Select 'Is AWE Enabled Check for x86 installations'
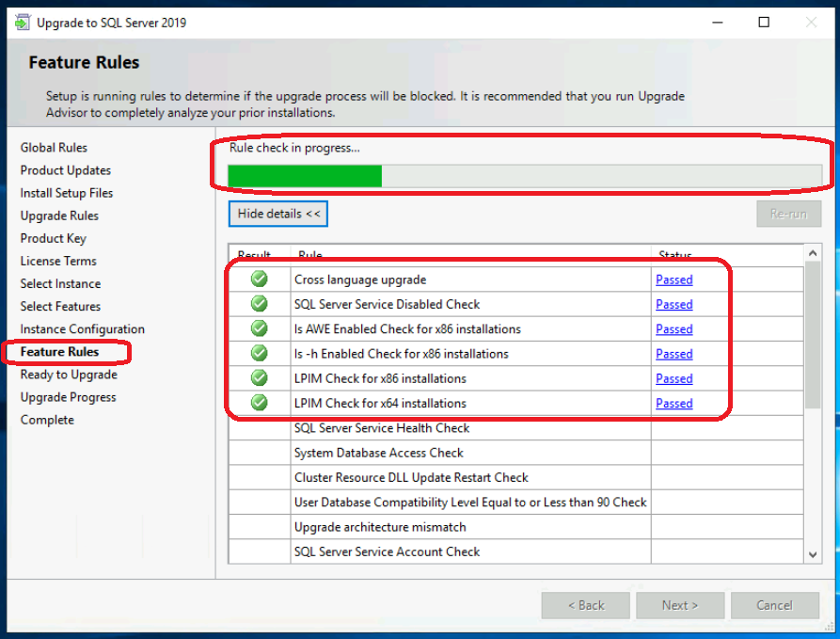The image size is (840, 639). pyautogui.click(x=407, y=329)
